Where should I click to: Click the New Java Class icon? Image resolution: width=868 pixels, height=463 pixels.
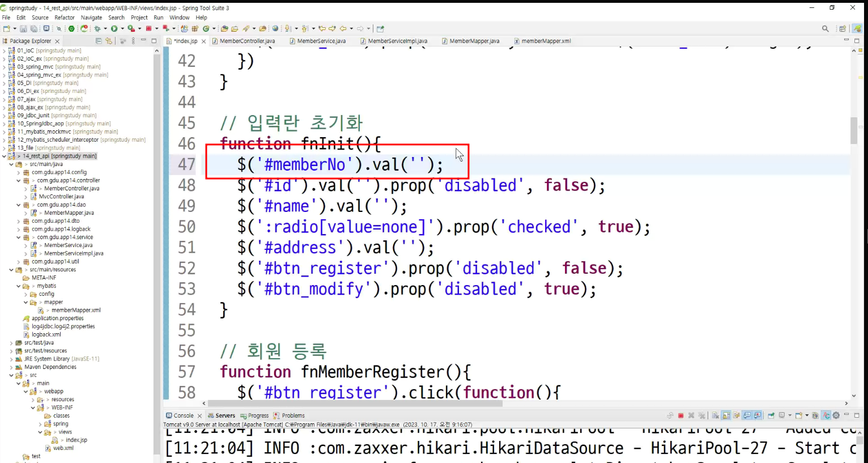pos(206,28)
